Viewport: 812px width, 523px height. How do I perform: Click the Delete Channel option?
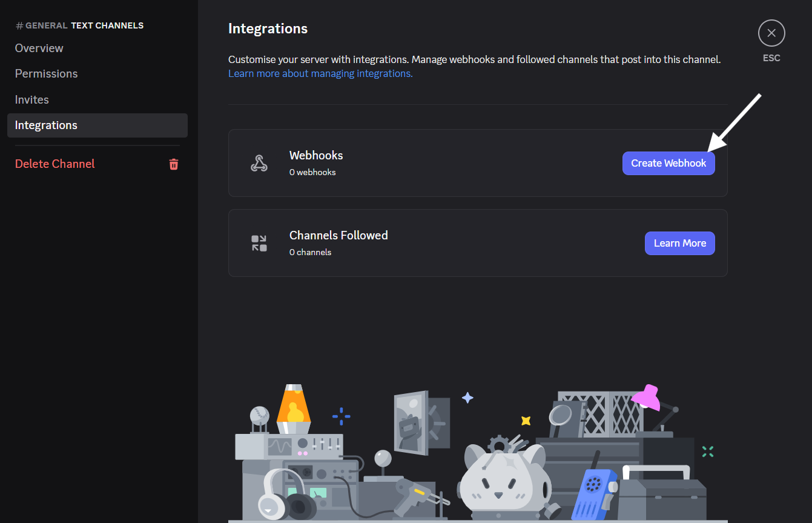tap(54, 164)
